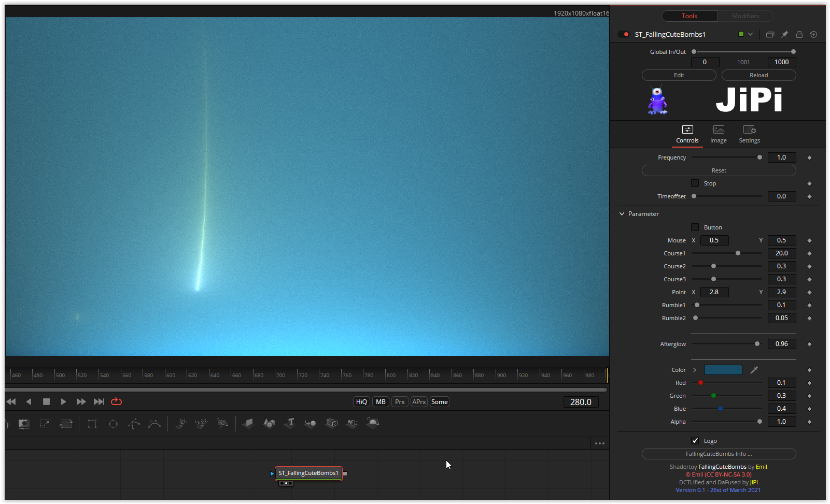Add a pEmitter particle node
830x504 pixels.
click(181, 424)
